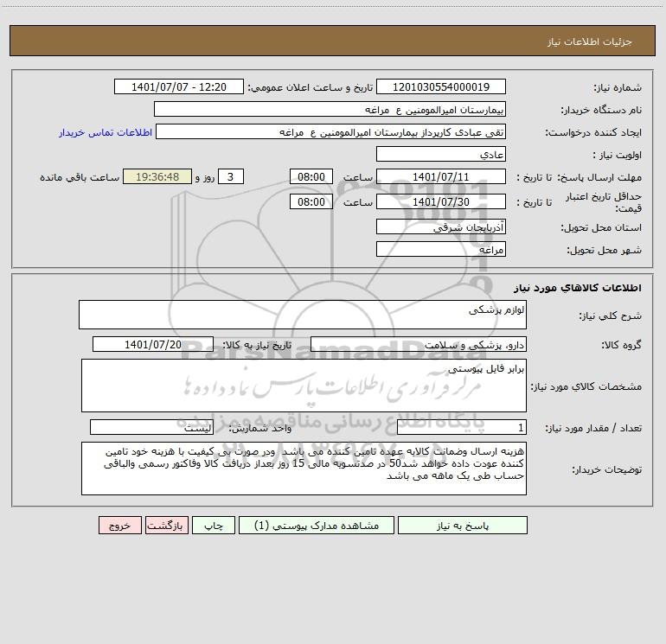Click buyer name field بیمارستان امیرالمومنین

pos(330,109)
